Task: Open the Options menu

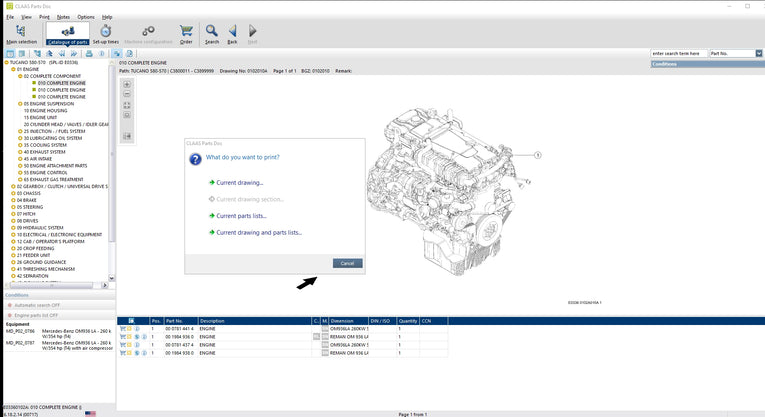Action: pos(86,17)
